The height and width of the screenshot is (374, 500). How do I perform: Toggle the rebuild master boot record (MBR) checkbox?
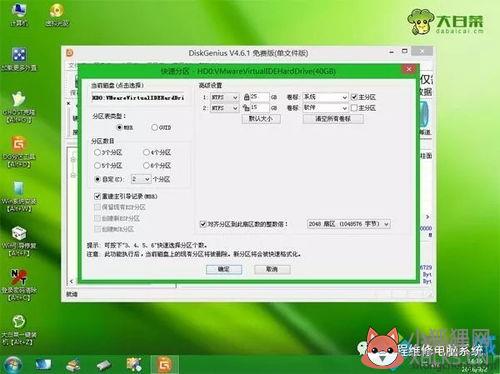pyautogui.click(x=97, y=196)
